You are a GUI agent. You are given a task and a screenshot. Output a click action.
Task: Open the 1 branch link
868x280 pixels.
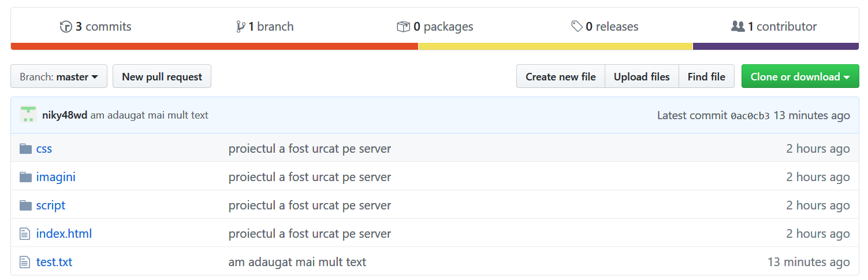pyautogui.click(x=265, y=27)
